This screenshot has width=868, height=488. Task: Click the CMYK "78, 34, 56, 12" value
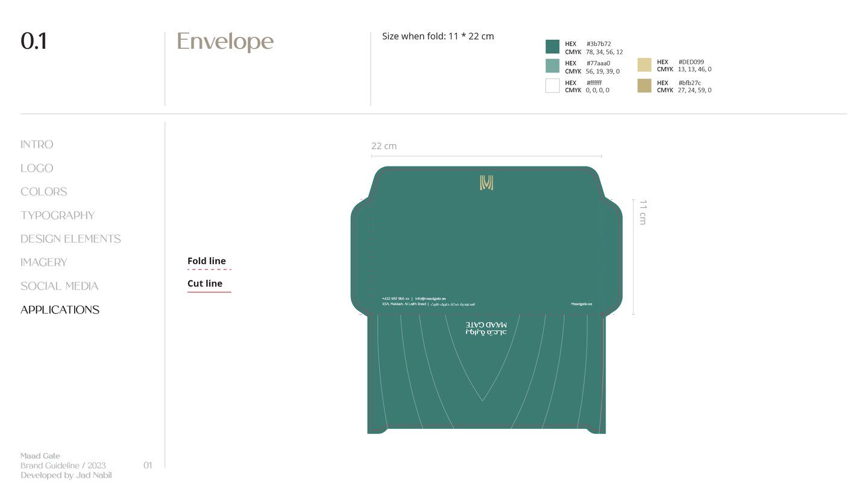pos(605,52)
